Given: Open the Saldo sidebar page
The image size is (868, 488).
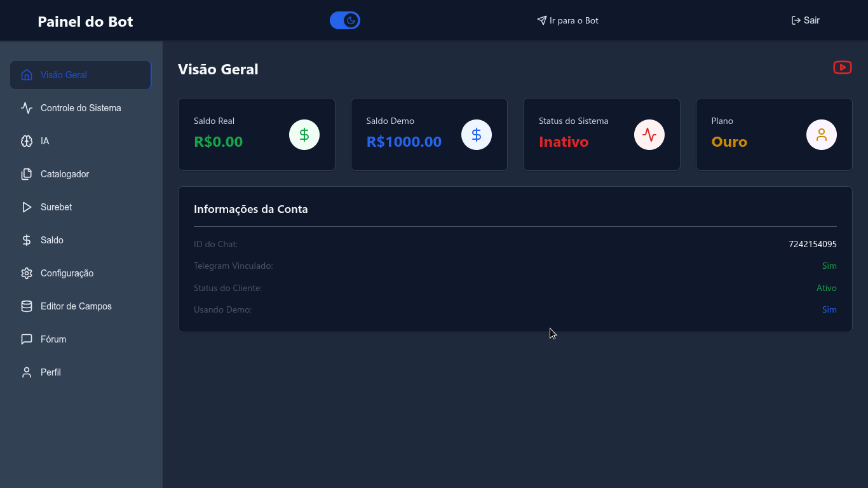Looking at the screenshot, I should click(52, 240).
